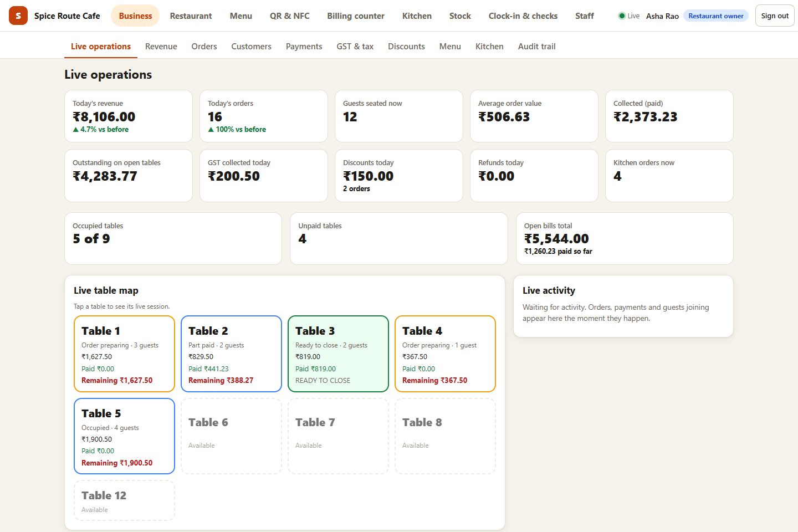798x532 pixels.
Task: Tap available Table 12
Action: coord(124,500)
